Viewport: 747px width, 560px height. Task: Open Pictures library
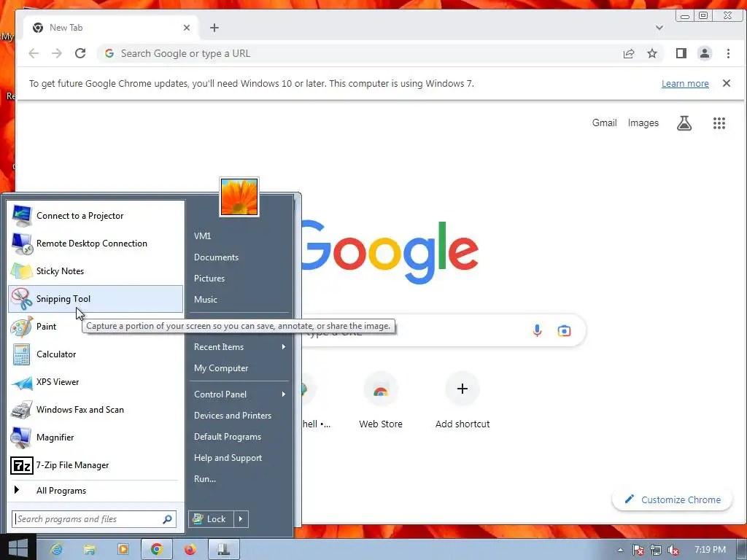point(239,278)
